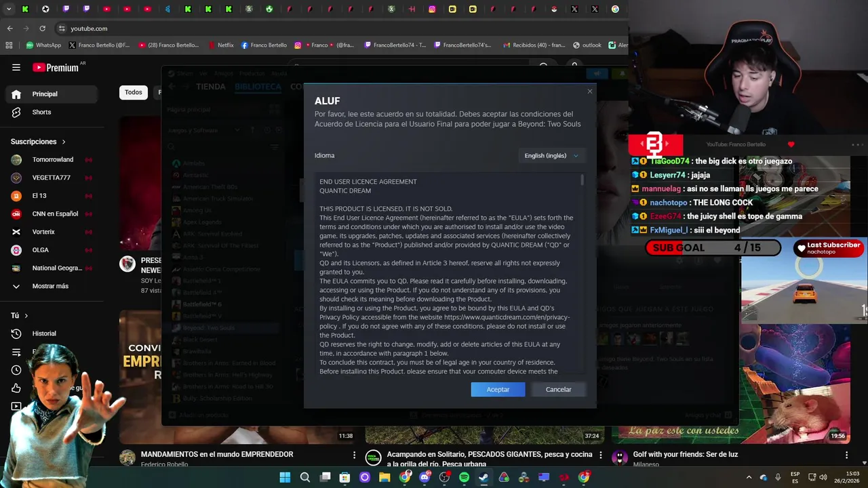
Task: Click the microphone tray icon
Action: click(778, 477)
